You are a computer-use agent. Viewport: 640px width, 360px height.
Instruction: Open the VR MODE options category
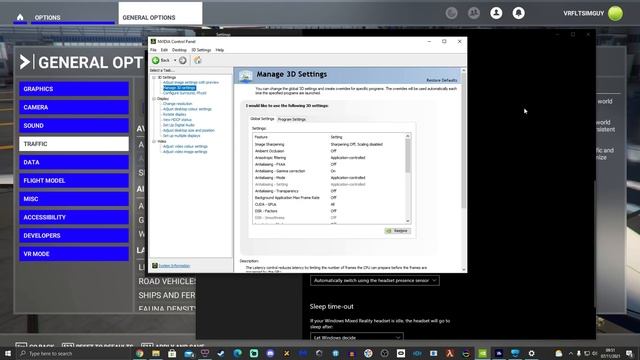(74, 254)
